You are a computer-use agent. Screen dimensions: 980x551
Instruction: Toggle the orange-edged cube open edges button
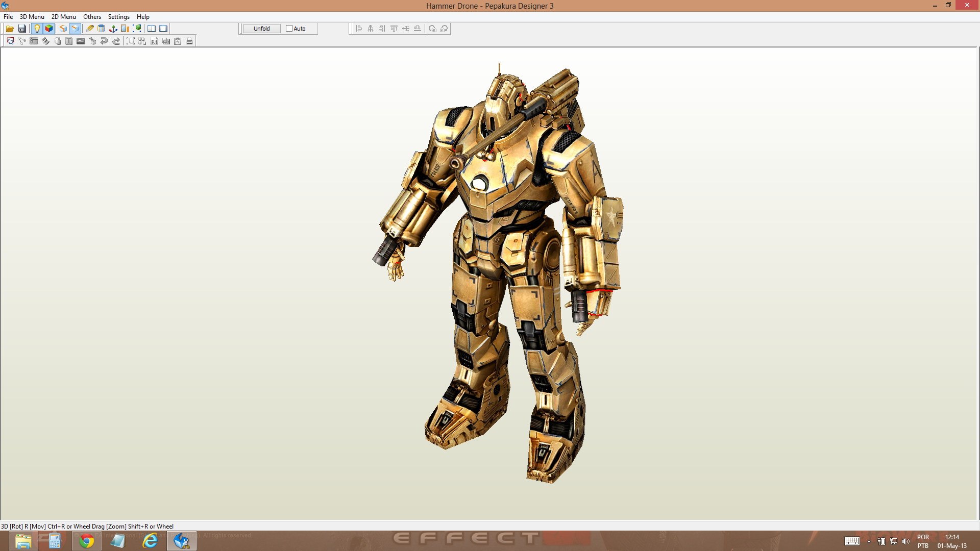63,29
